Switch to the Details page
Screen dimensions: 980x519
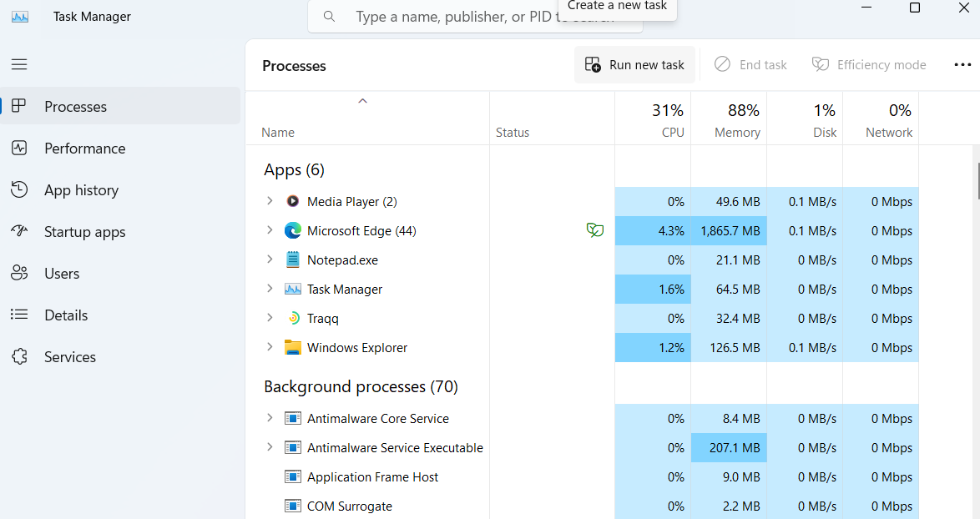[120, 315]
